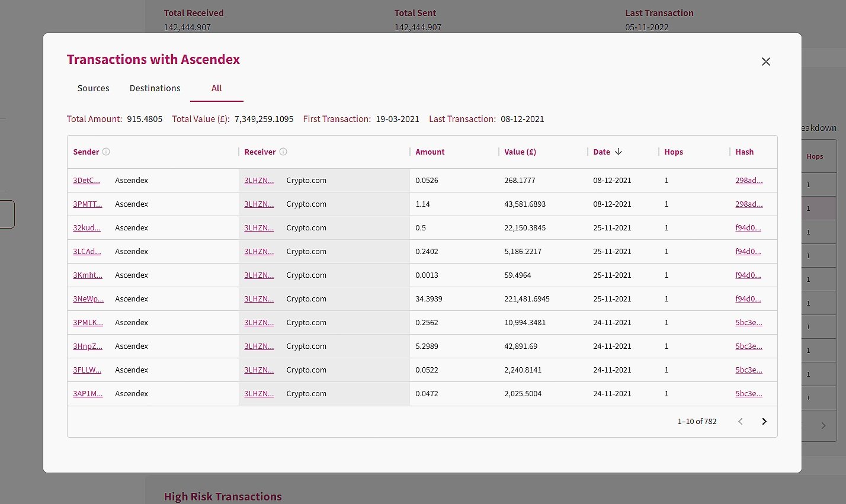Open sender address 3AP1M...
Image resolution: width=846 pixels, height=504 pixels.
pos(88,394)
